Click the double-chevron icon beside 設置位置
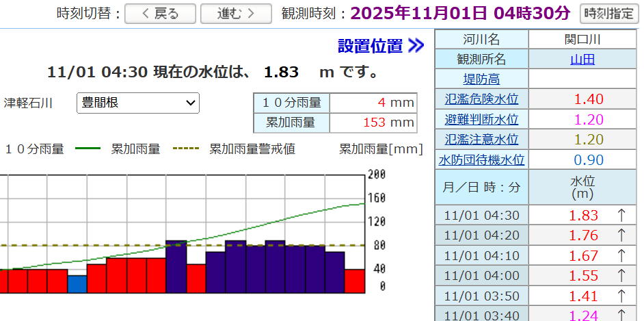This screenshot has width=644, height=321. point(416,46)
